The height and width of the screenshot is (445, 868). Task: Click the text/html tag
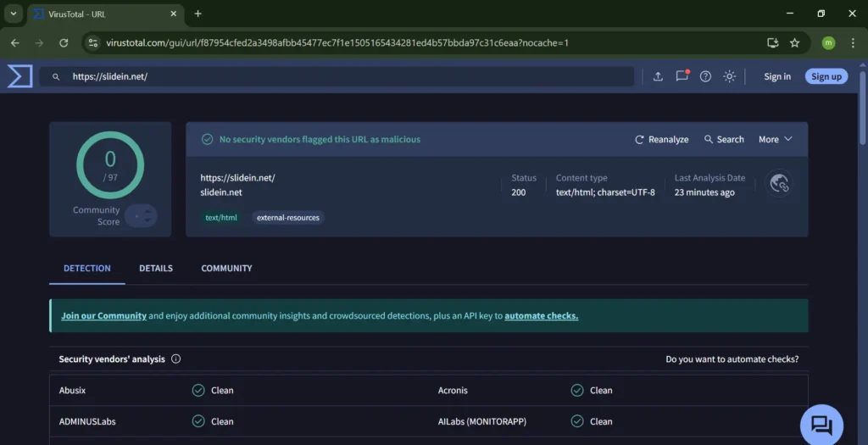point(221,218)
